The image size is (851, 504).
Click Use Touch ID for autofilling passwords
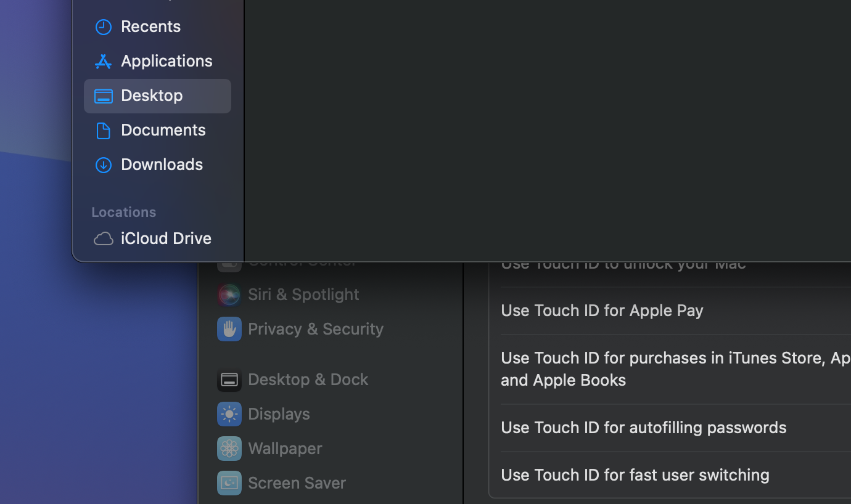tap(643, 428)
